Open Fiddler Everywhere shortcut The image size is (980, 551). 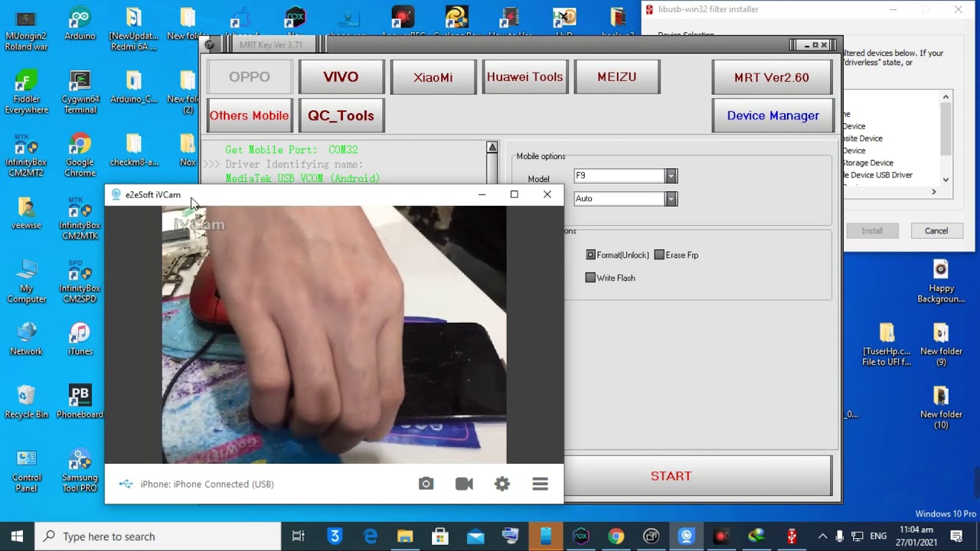26,93
